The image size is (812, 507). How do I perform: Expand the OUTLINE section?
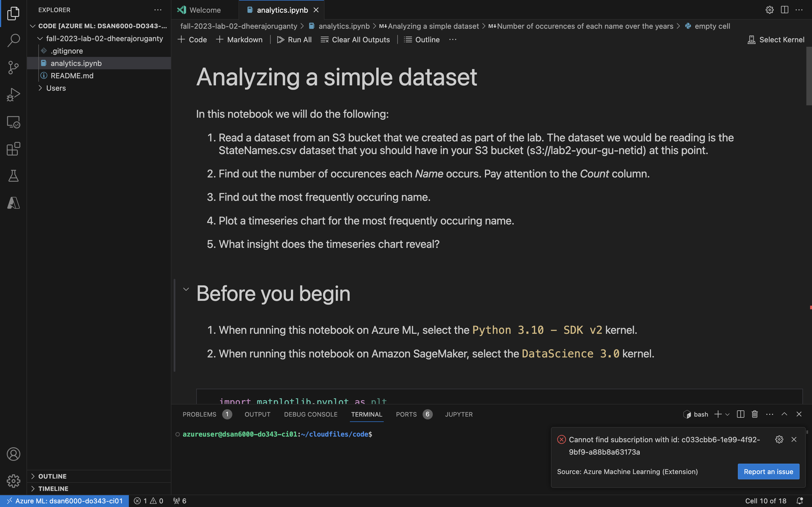(x=52, y=476)
